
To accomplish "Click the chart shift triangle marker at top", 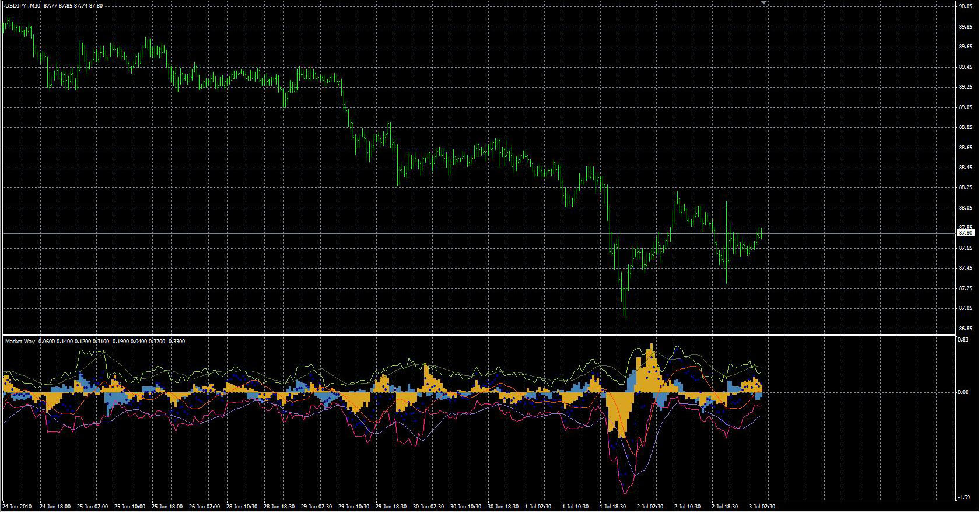I will pos(764,3).
